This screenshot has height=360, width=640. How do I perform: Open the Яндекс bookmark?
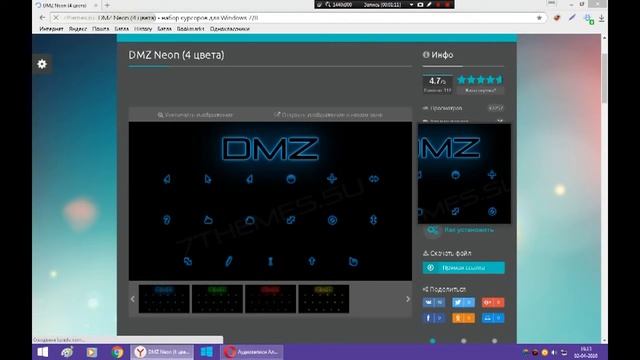tap(78, 29)
